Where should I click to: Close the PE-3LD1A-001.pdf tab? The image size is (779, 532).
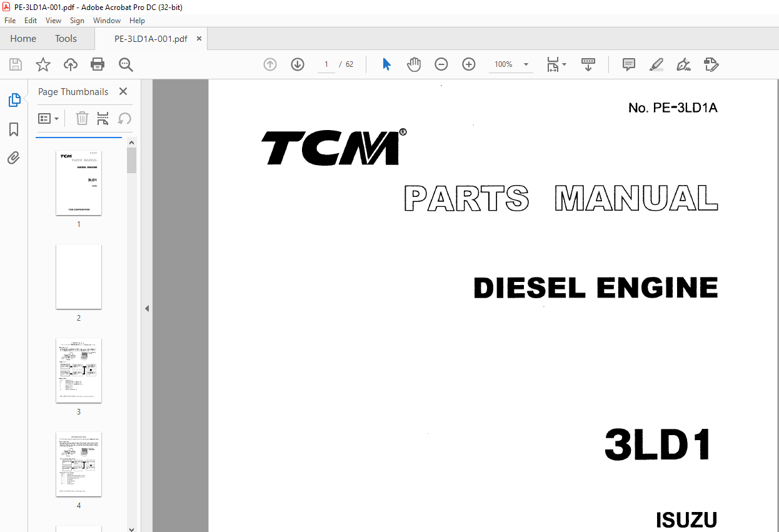pyautogui.click(x=199, y=39)
